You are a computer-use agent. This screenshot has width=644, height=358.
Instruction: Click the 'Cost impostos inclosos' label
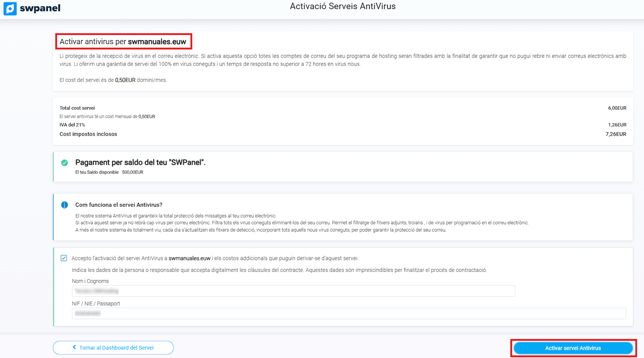(x=88, y=134)
